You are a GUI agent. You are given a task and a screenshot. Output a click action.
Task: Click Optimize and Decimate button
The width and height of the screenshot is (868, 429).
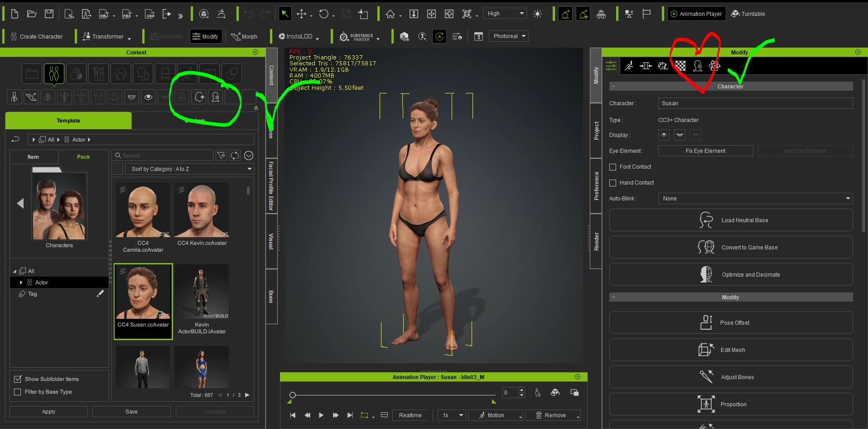point(731,275)
